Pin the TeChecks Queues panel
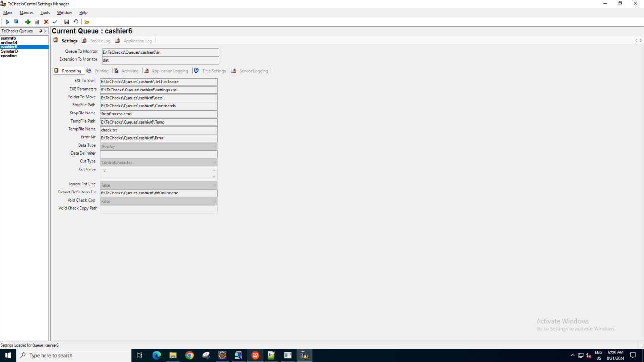Image resolution: width=644 pixels, height=362 pixels. [x=40, y=31]
